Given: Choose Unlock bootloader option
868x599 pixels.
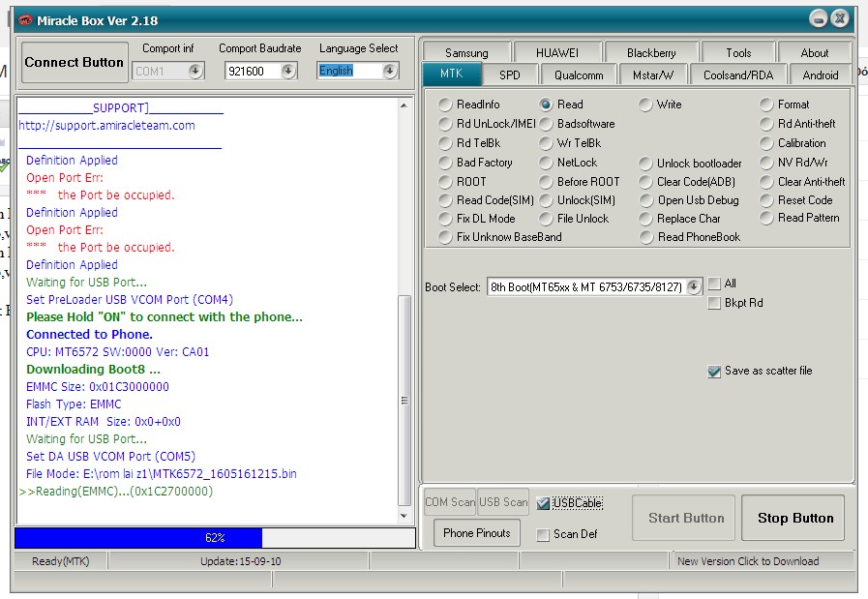Looking at the screenshot, I should click(644, 164).
